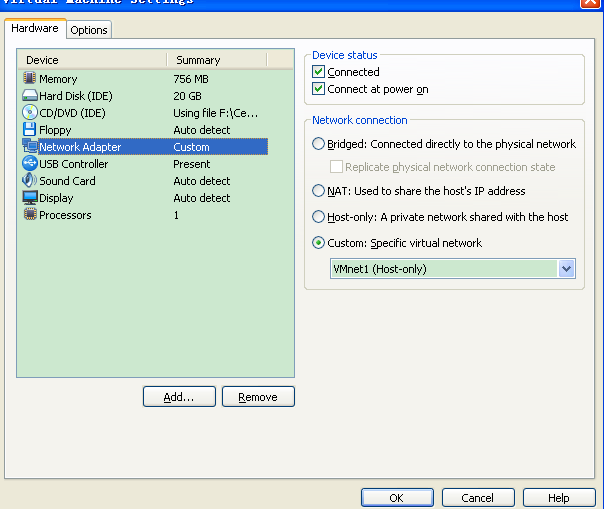Select the Hard Disk (IDE) row label
Screen dimensions: 604x509
point(76,96)
